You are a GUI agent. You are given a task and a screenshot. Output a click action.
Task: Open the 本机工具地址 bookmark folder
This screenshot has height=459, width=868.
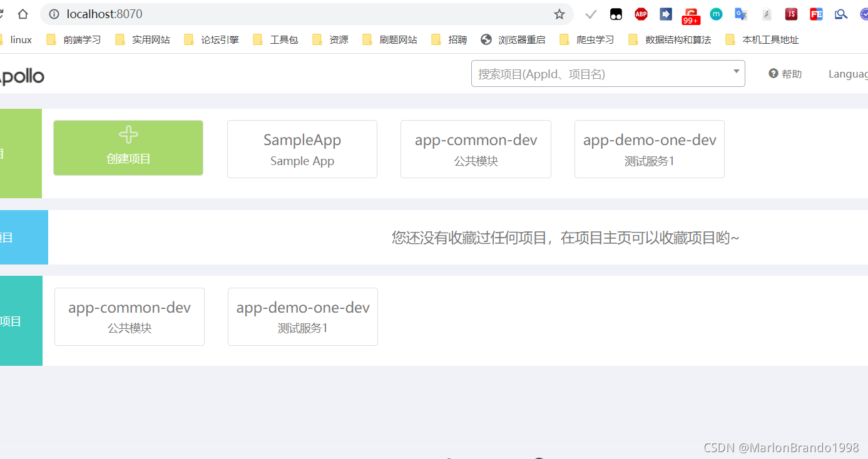[x=762, y=39]
